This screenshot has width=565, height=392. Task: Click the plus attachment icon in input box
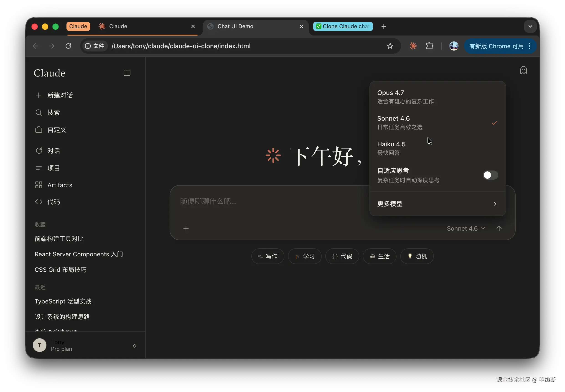tap(186, 228)
